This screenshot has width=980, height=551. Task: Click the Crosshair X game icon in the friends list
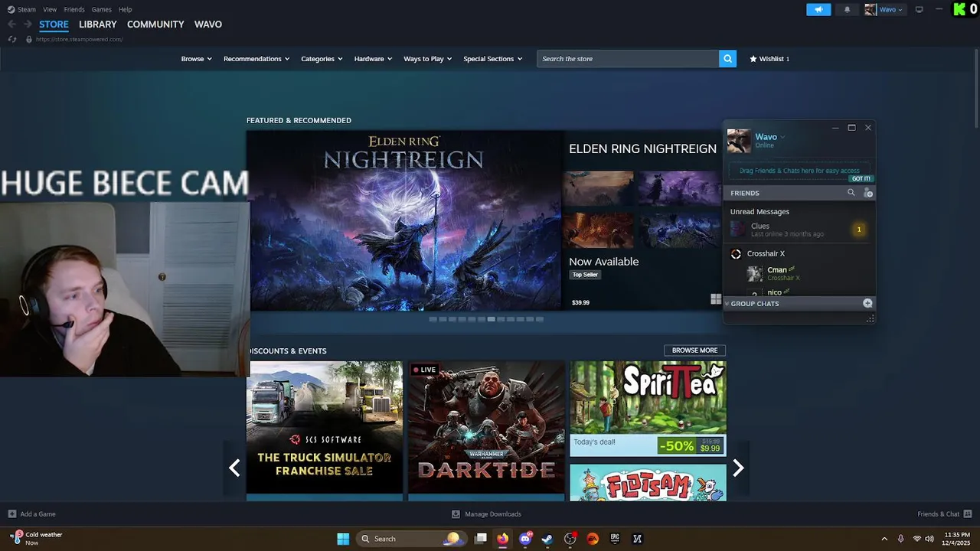(736, 254)
